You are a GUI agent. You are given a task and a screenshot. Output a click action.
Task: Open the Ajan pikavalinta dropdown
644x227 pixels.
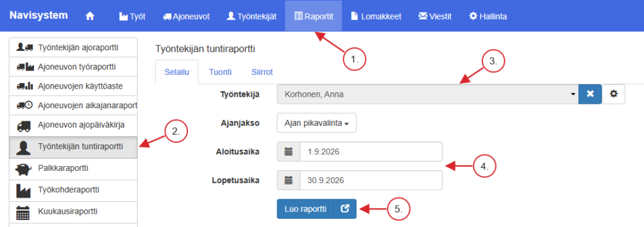[x=317, y=123]
